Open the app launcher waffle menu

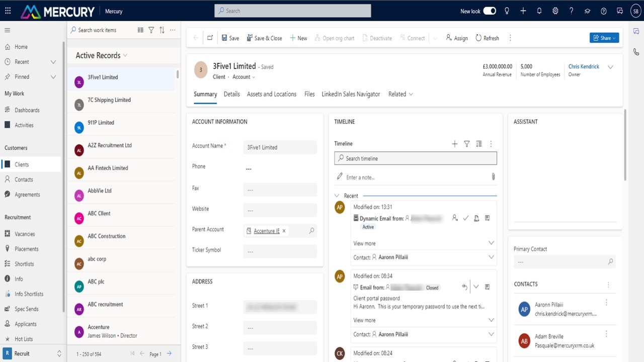[x=8, y=11]
